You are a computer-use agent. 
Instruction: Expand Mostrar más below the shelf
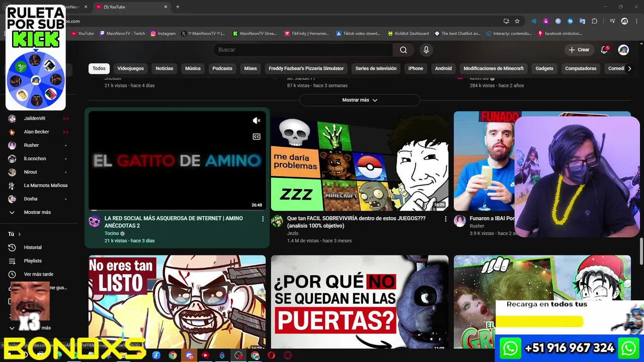tap(360, 100)
